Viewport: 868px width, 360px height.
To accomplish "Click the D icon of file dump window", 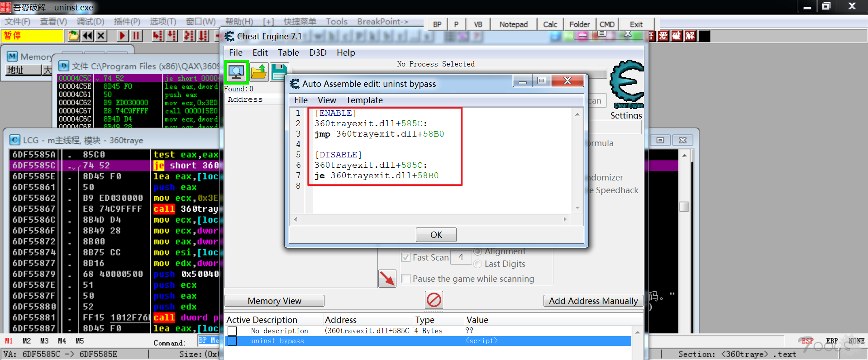I will point(64,66).
